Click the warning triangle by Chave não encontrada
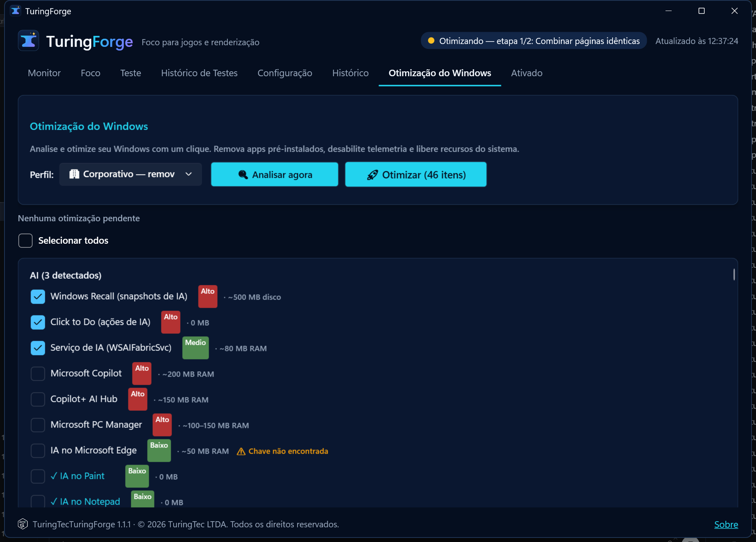Image resolution: width=756 pixels, height=542 pixels. click(241, 451)
